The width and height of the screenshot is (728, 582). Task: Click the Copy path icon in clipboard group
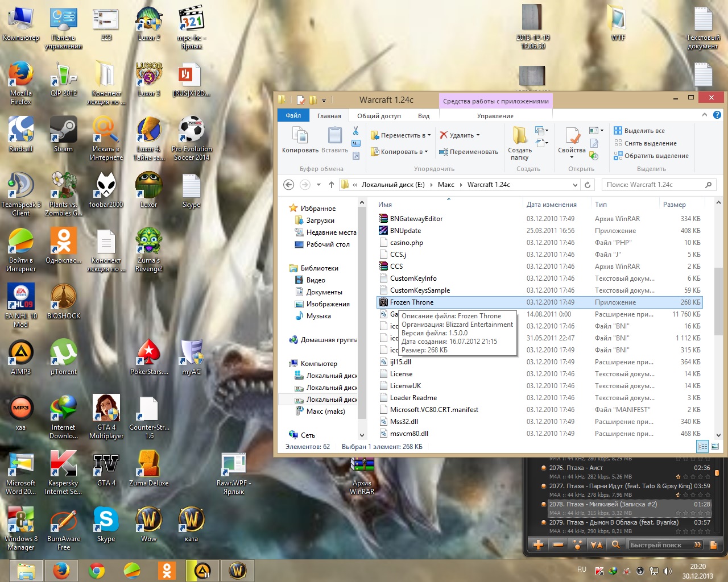[x=356, y=143]
